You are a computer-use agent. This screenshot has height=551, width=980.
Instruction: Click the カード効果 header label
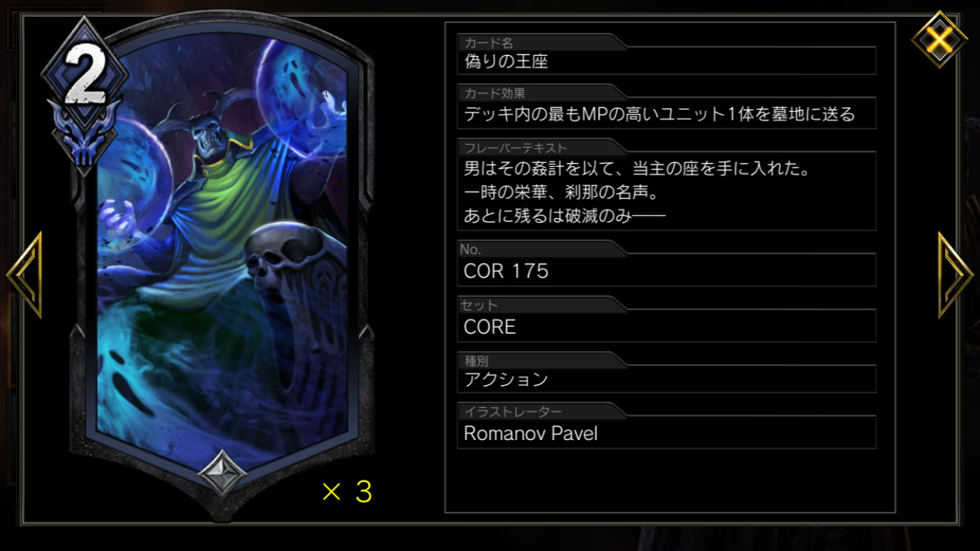[494, 93]
